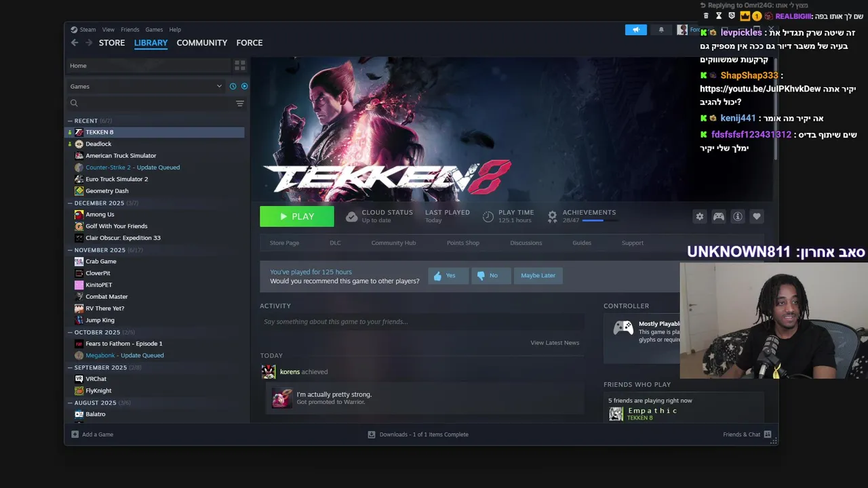Screen dimensions: 868x488
Task: Collapse the OCTOBER 2025 section
Action: (x=70, y=332)
